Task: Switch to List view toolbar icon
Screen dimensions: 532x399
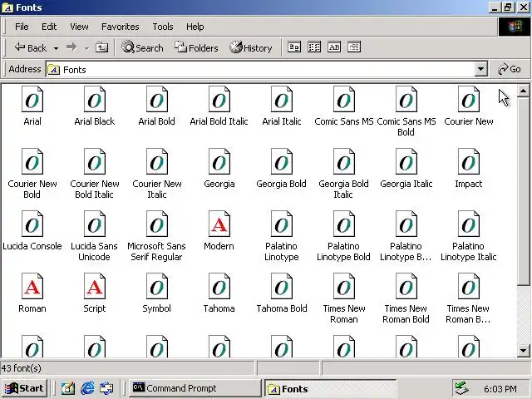Action: [x=314, y=47]
